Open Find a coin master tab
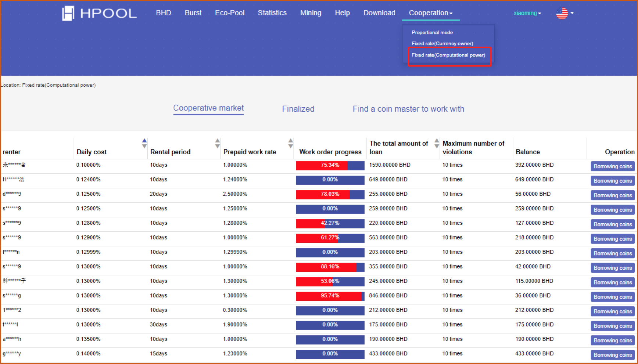The height and width of the screenshot is (364, 638). pos(408,109)
